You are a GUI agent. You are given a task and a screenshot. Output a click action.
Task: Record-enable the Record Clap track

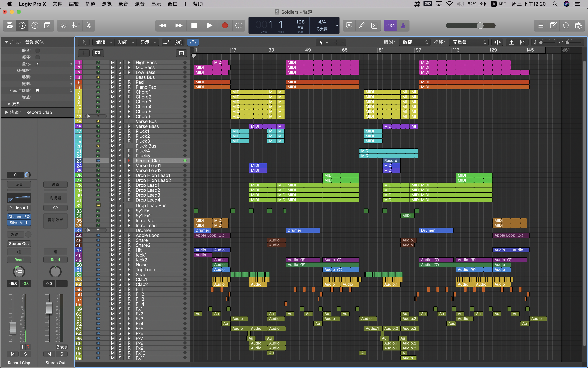click(x=129, y=161)
